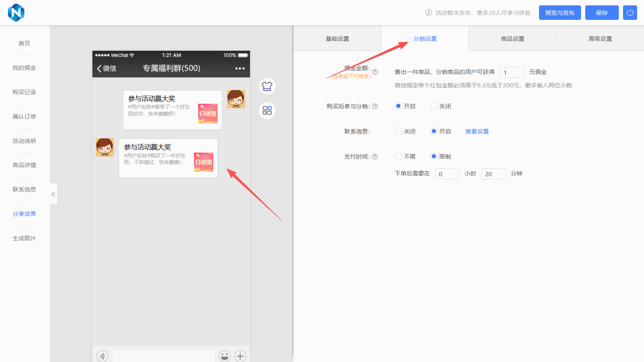Image resolution: width=644 pixels, height=362 pixels.
Task: Click the plus icon in the chat input bar
Action: coord(240,356)
